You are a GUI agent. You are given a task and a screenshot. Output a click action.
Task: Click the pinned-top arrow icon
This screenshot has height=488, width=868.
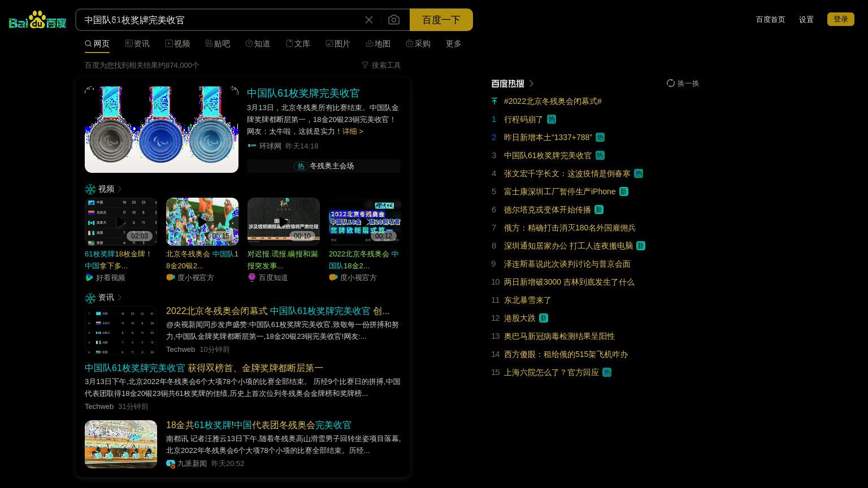pos(494,101)
